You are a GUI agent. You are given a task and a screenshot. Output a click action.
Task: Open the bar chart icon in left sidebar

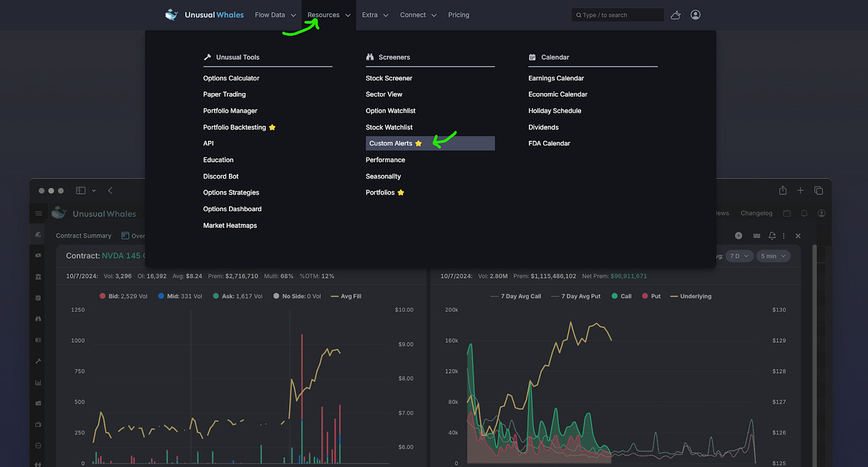(x=39, y=382)
